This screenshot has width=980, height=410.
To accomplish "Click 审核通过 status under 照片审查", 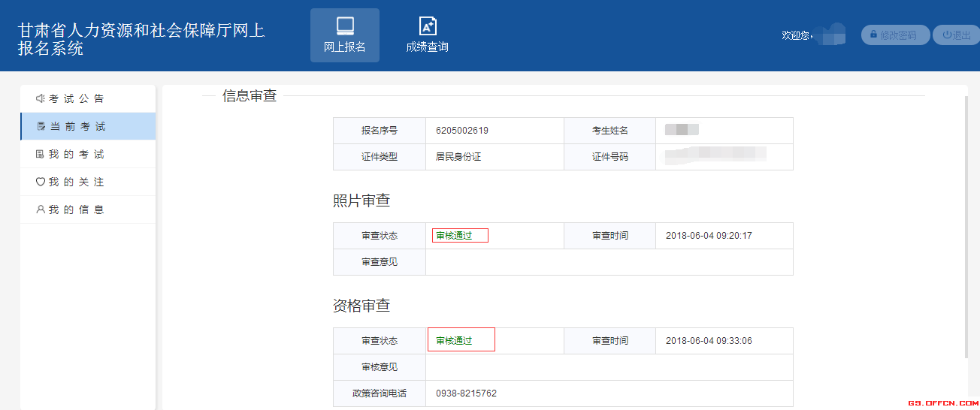I will [454, 236].
